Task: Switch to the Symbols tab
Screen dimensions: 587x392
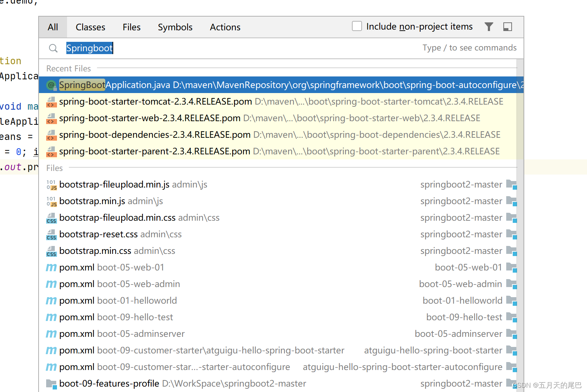Action: tap(175, 27)
